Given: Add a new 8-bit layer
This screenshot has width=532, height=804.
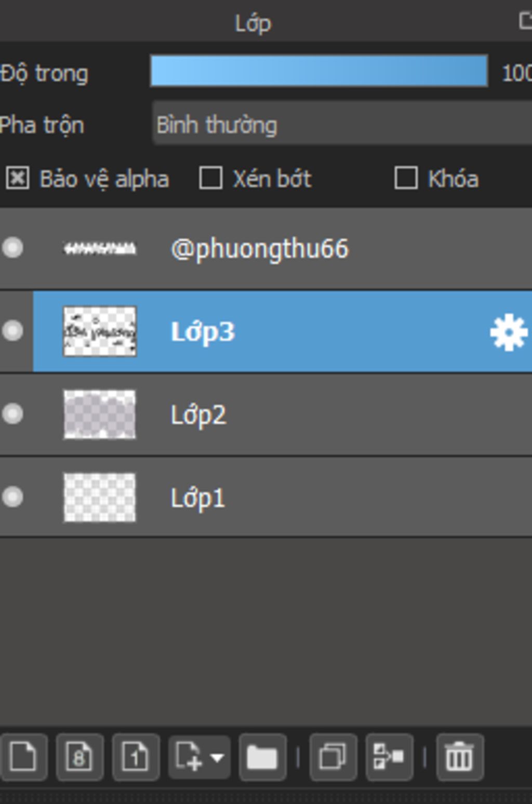Looking at the screenshot, I should coord(79,757).
